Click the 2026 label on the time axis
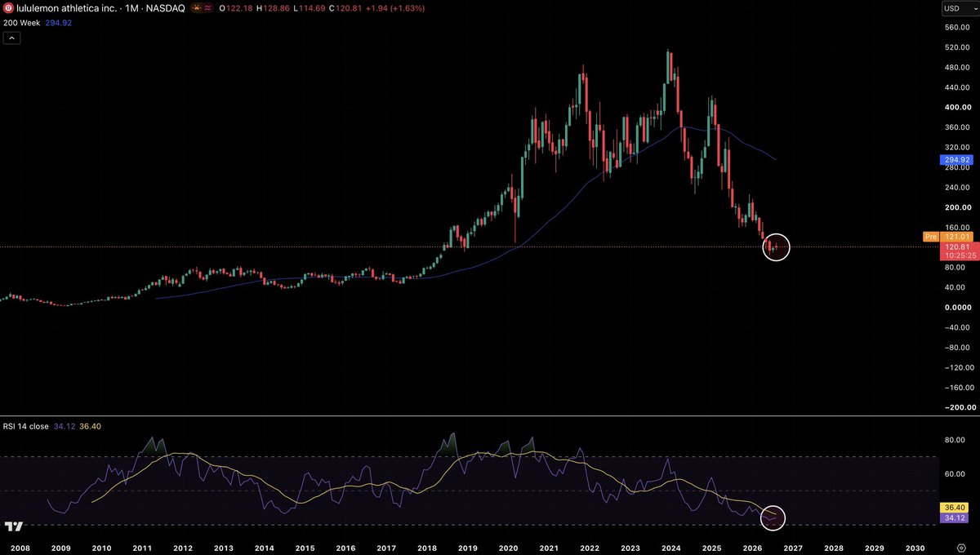 click(x=753, y=548)
